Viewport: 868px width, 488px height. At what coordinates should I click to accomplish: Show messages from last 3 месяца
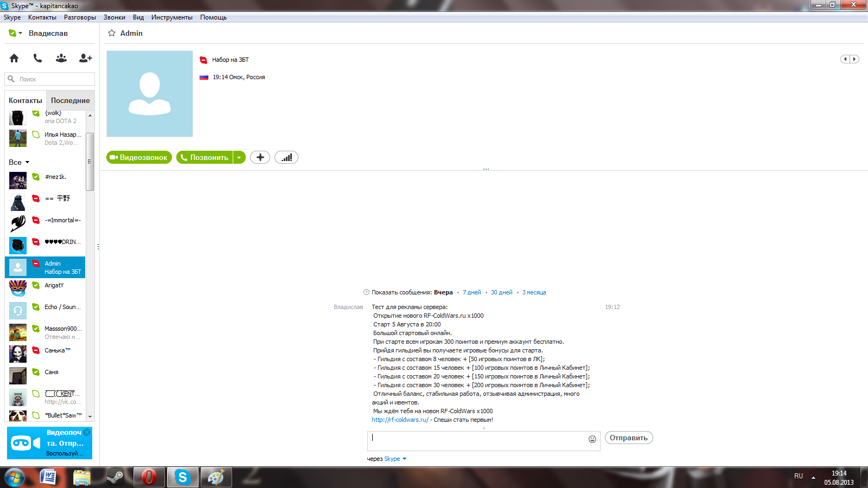(534, 292)
